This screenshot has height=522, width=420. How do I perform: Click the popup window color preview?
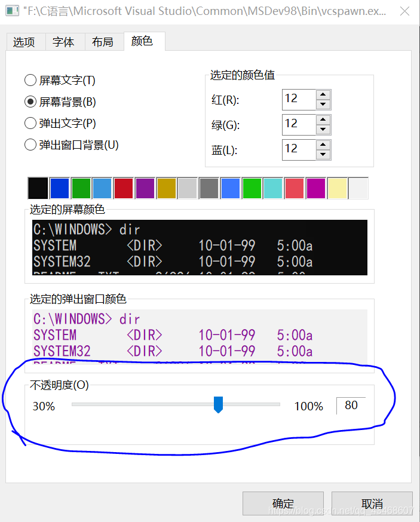click(200, 337)
